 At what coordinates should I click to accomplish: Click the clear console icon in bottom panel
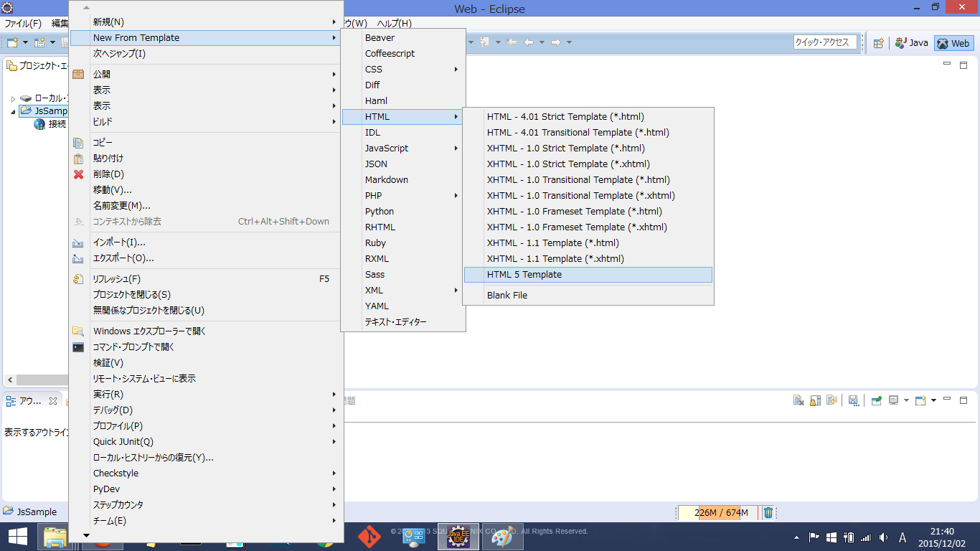pos(798,400)
